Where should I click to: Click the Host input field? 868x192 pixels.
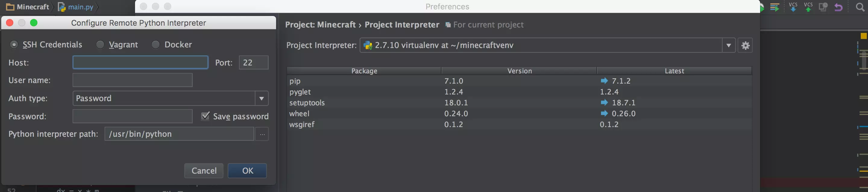[140, 62]
